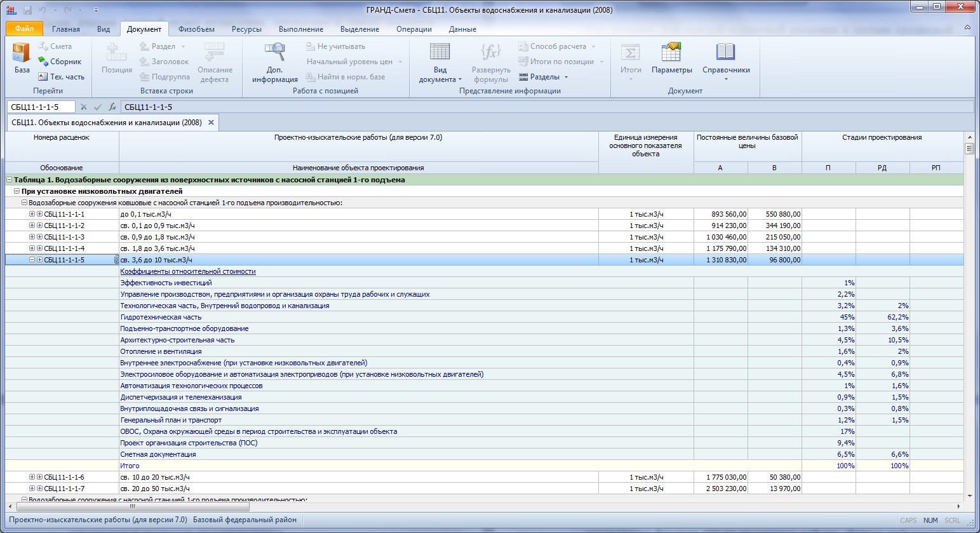The image size is (980, 533).
Task: Switch to the Операции ribbon tab
Action: click(x=414, y=29)
